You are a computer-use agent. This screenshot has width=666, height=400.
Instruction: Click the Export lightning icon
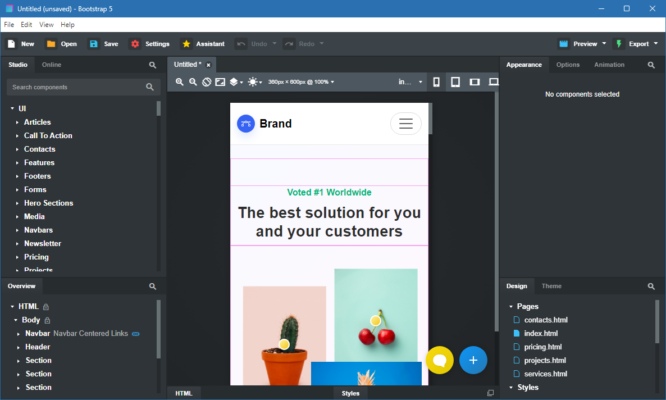[x=619, y=44]
